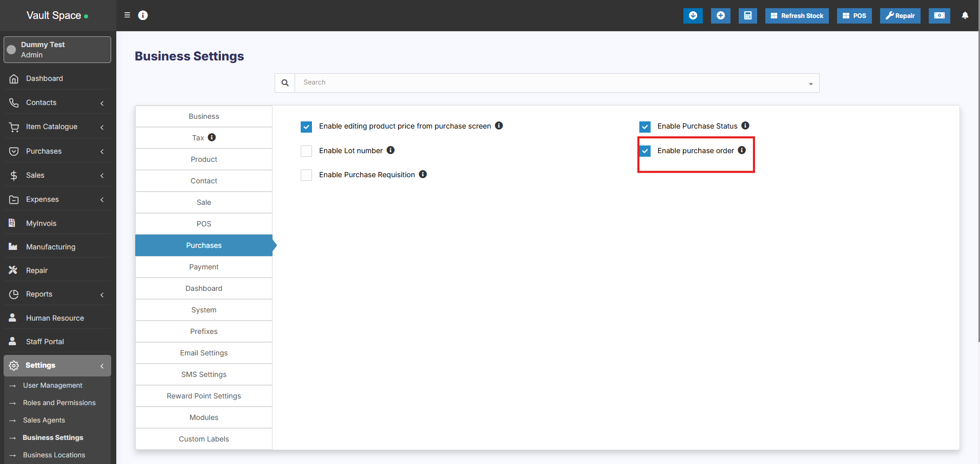Expand the Reports sidebar menu
The width and height of the screenshot is (980, 464).
(x=57, y=294)
